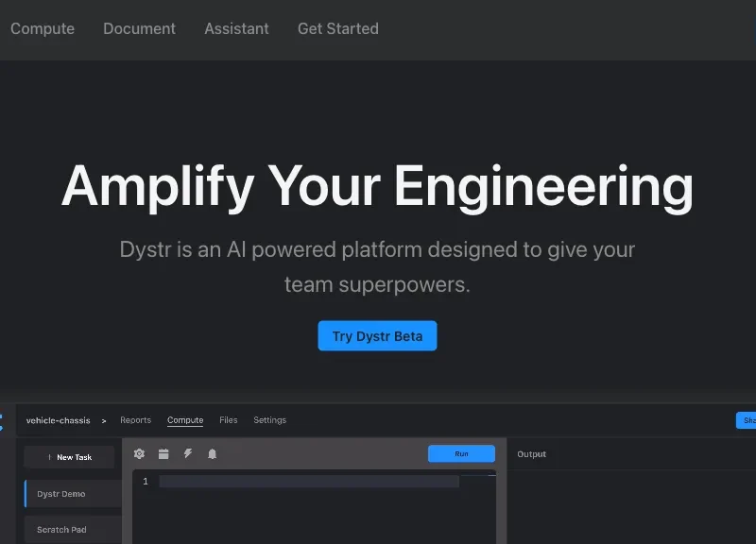Open the project Settings tab
The width and height of the screenshot is (756, 544).
click(269, 420)
